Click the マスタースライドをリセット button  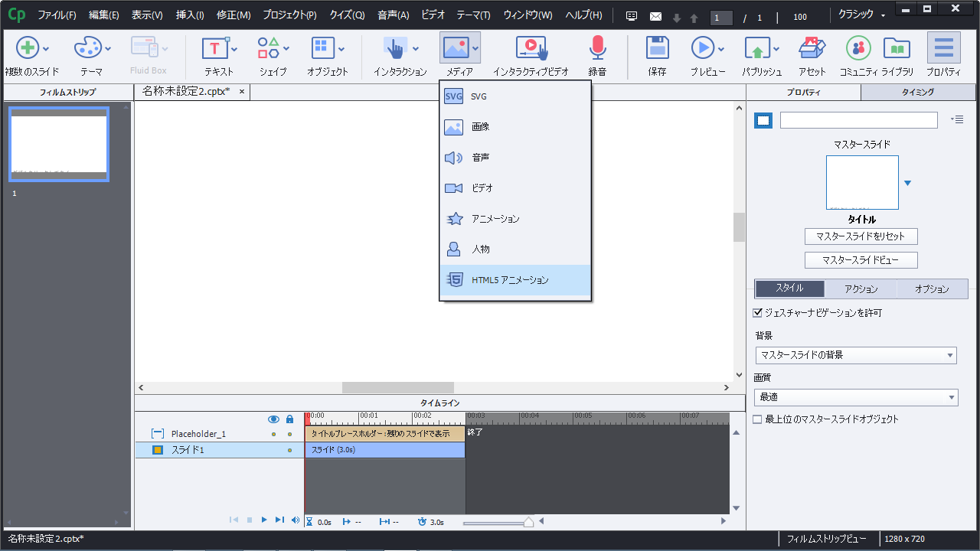tap(861, 236)
